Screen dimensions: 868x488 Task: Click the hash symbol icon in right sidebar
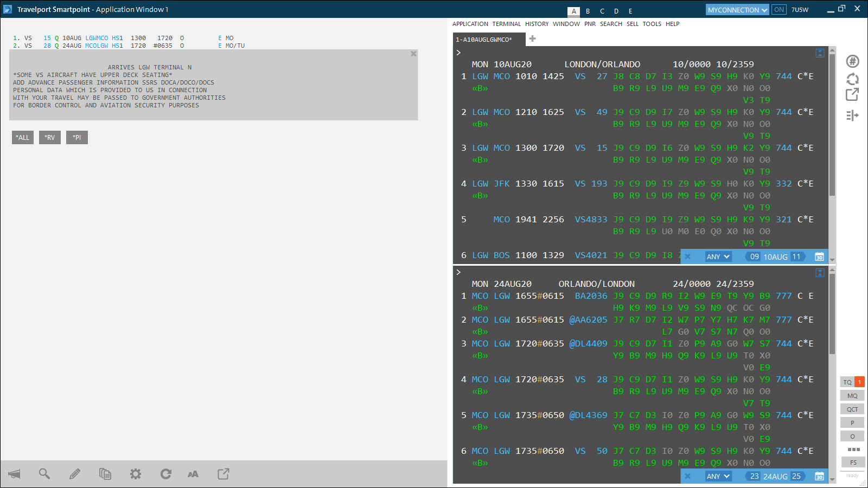(853, 61)
